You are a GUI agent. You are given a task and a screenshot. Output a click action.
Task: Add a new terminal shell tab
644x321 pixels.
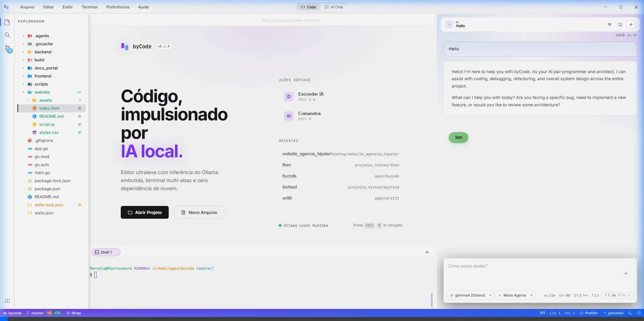point(427,252)
